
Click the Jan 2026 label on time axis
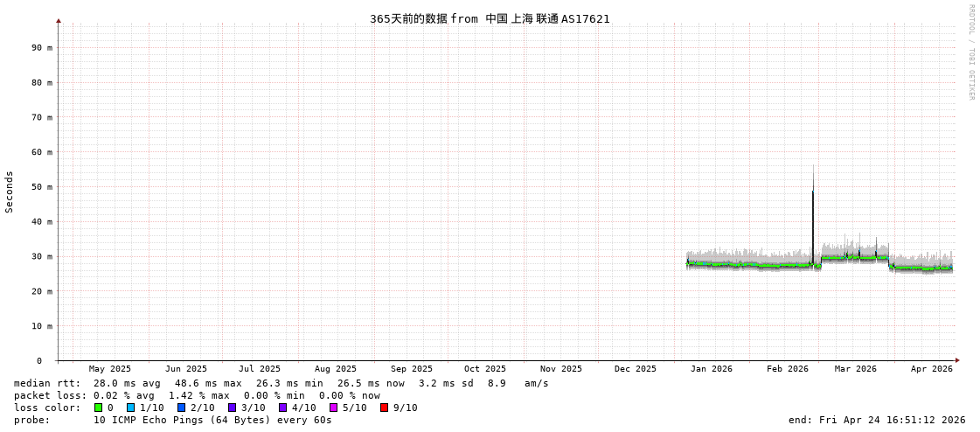[x=711, y=369]
